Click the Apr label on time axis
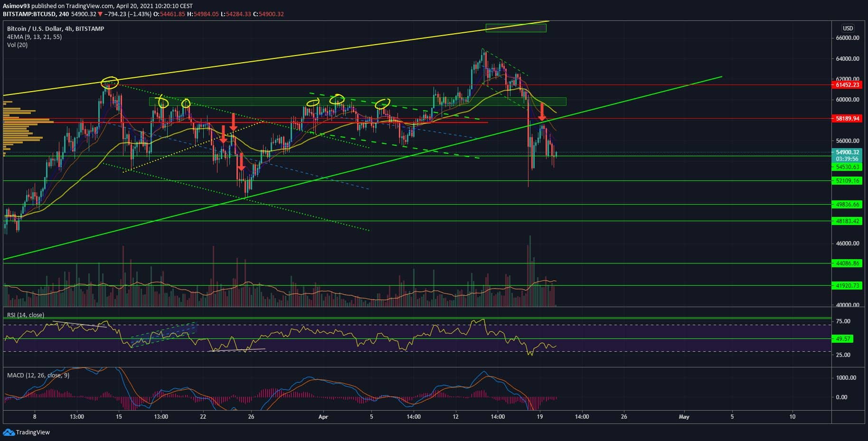 point(323,417)
